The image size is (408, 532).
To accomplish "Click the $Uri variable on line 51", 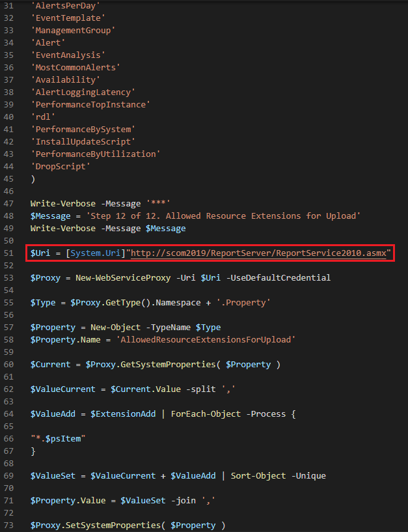I will pyautogui.click(x=40, y=253).
